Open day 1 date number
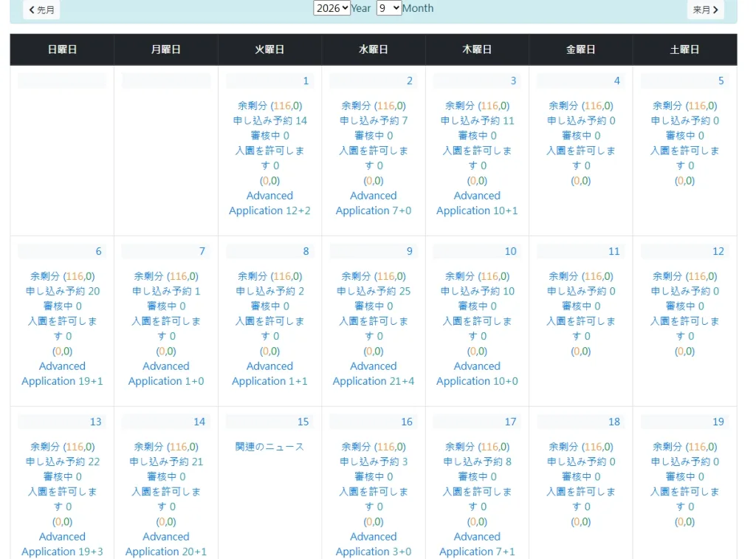The image size is (756, 559). coord(306,80)
